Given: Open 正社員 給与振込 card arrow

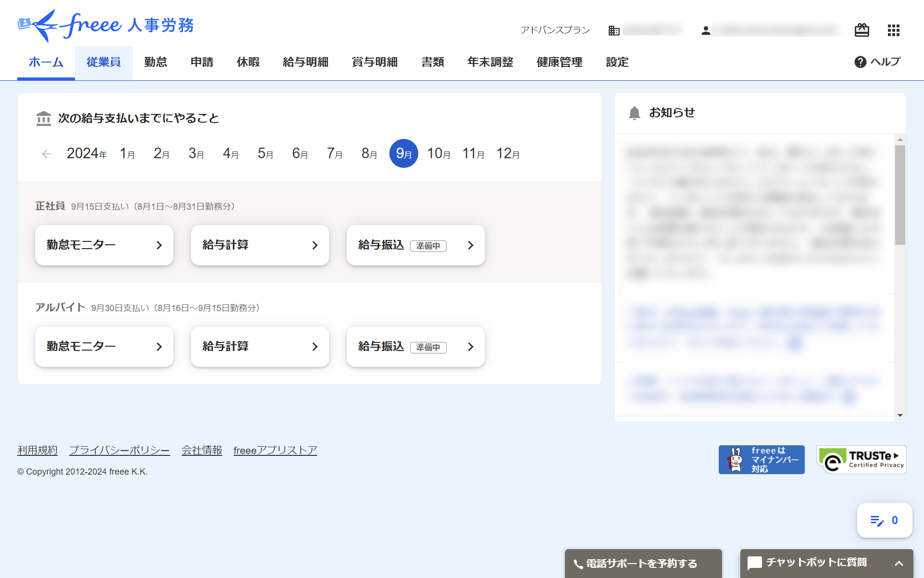Looking at the screenshot, I should [470, 245].
